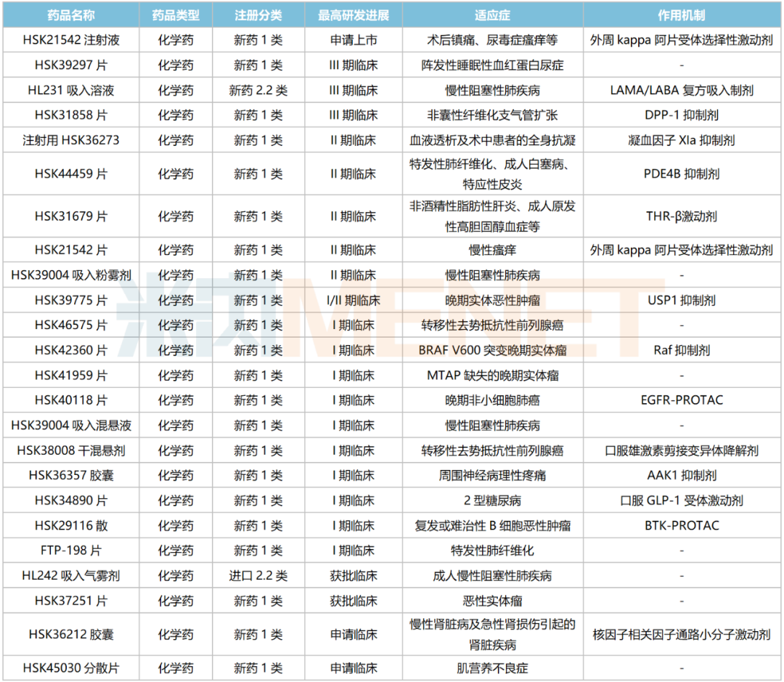Screen dimensions: 784x682
Task: Click the 口服 GLP-1 受体激动剂 mechanism cell
Action: tap(682, 500)
